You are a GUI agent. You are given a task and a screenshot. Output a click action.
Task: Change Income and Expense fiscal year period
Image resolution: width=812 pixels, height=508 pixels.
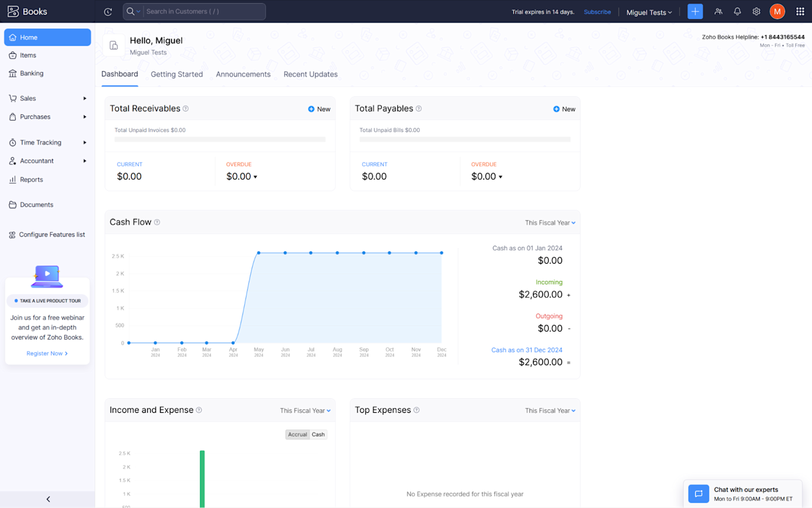(x=305, y=410)
